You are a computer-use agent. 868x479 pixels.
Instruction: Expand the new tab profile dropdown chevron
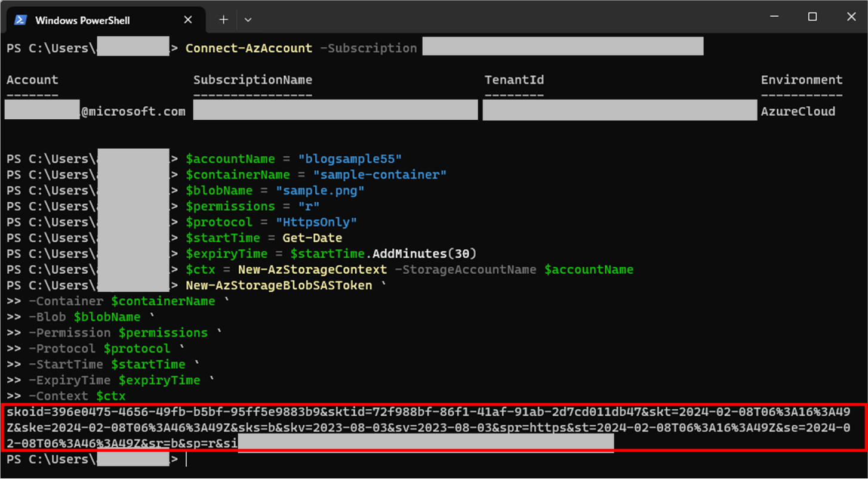[248, 20]
